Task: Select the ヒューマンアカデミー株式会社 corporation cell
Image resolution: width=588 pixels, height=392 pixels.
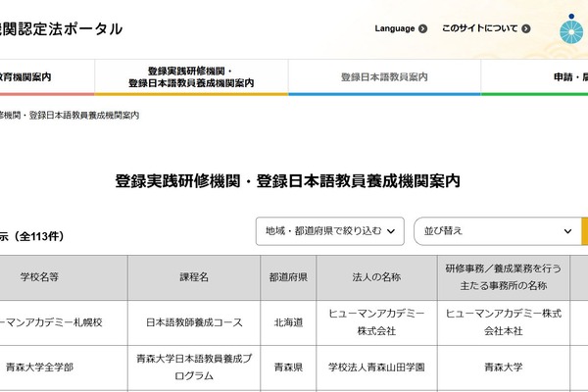Action: click(376, 322)
